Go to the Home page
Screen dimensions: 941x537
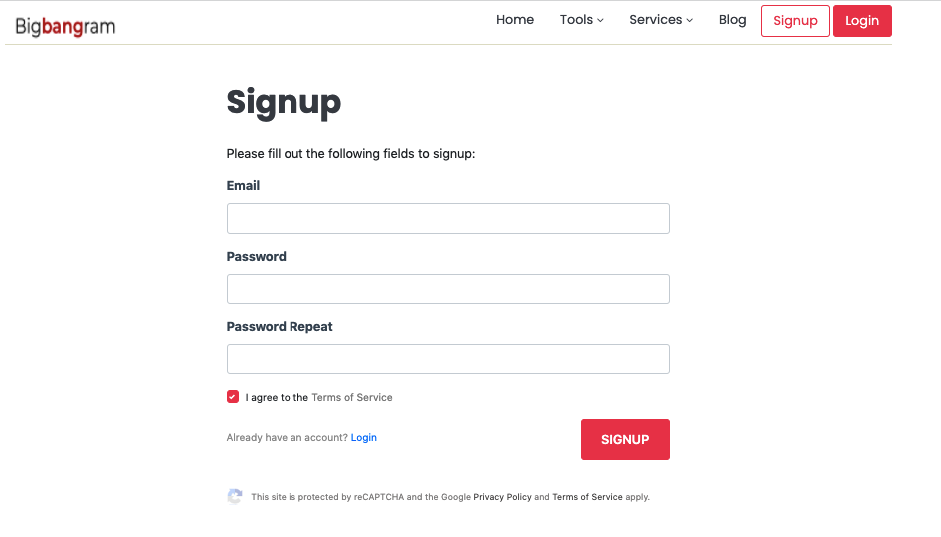(x=515, y=20)
